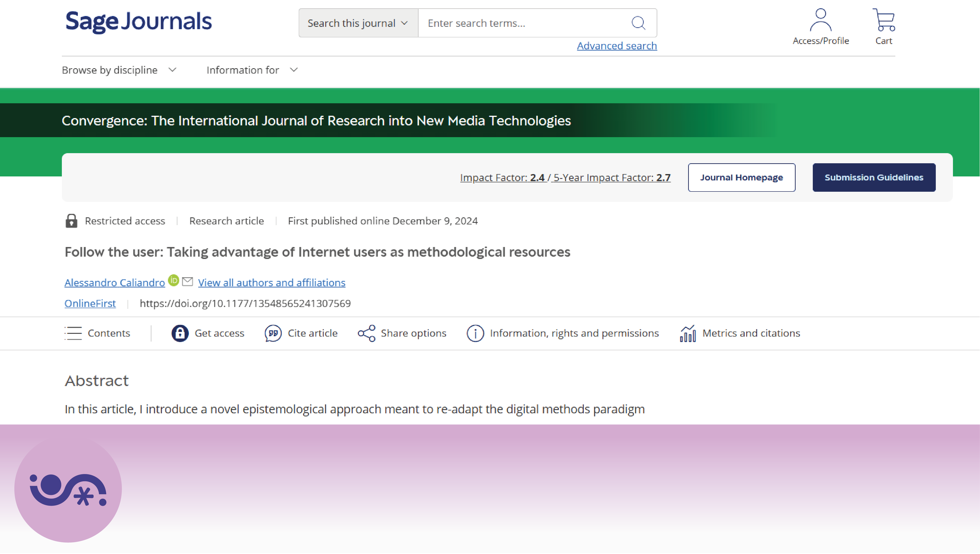Click View all authors and affiliations
This screenshot has width=980, height=554.
click(272, 282)
